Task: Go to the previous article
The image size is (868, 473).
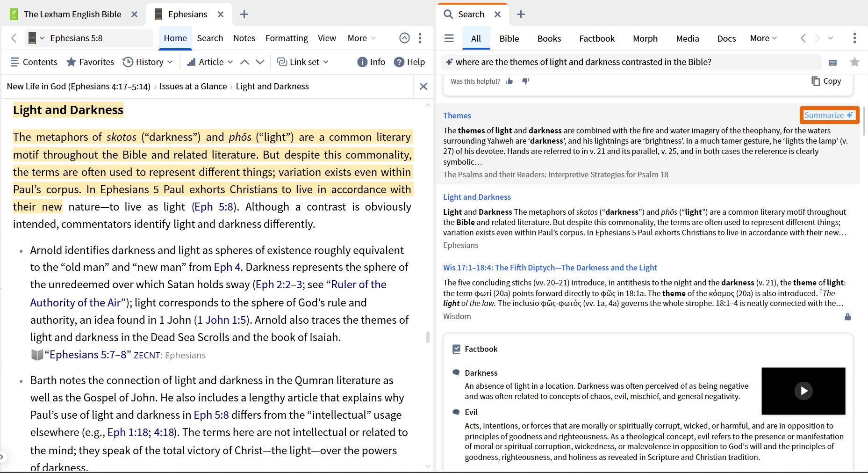Action: 244,62
